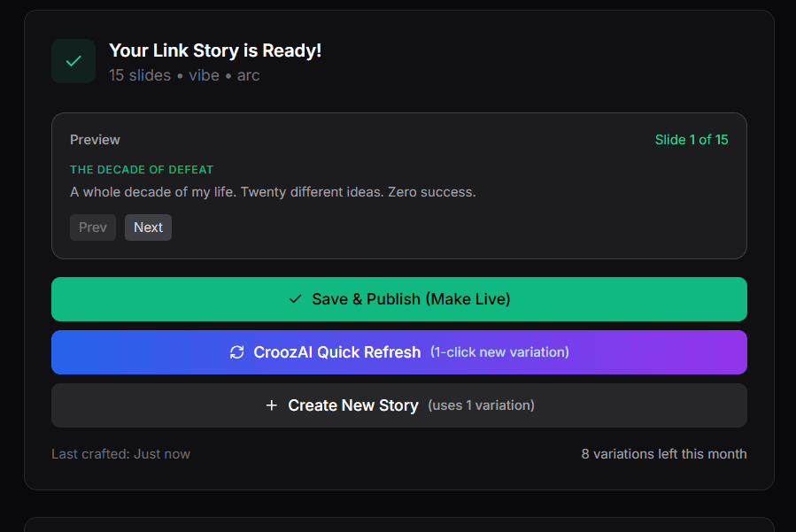
Task: Select the circular refresh icon in CroozAI button
Action: point(236,351)
